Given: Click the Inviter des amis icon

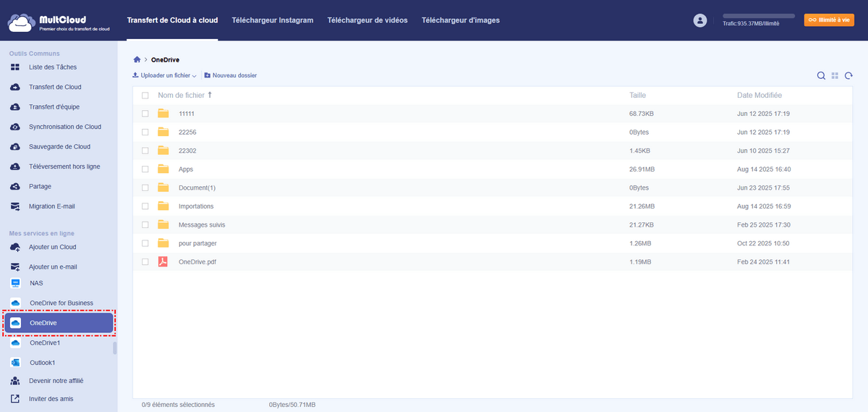Looking at the screenshot, I should point(15,398).
